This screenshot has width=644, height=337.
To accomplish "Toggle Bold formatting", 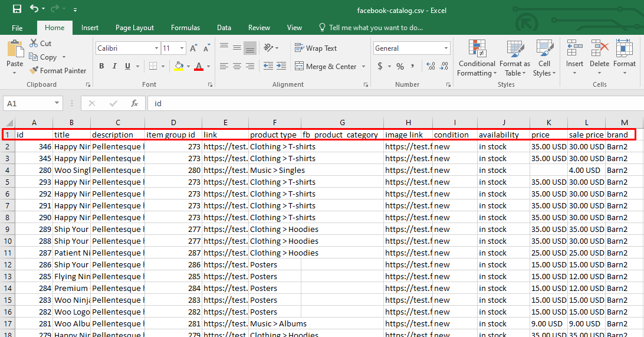I will coord(101,67).
